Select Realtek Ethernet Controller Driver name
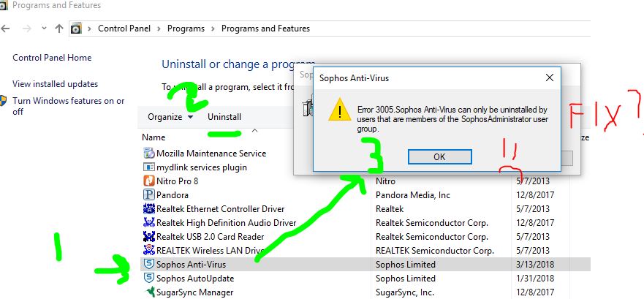This screenshot has height=299, width=644. (221, 208)
